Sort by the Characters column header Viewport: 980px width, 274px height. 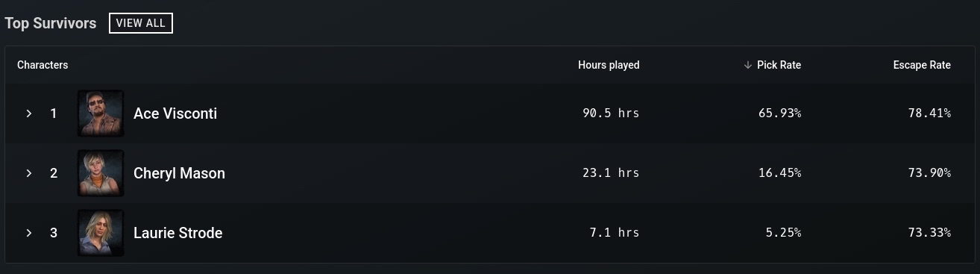(x=43, y=65)
